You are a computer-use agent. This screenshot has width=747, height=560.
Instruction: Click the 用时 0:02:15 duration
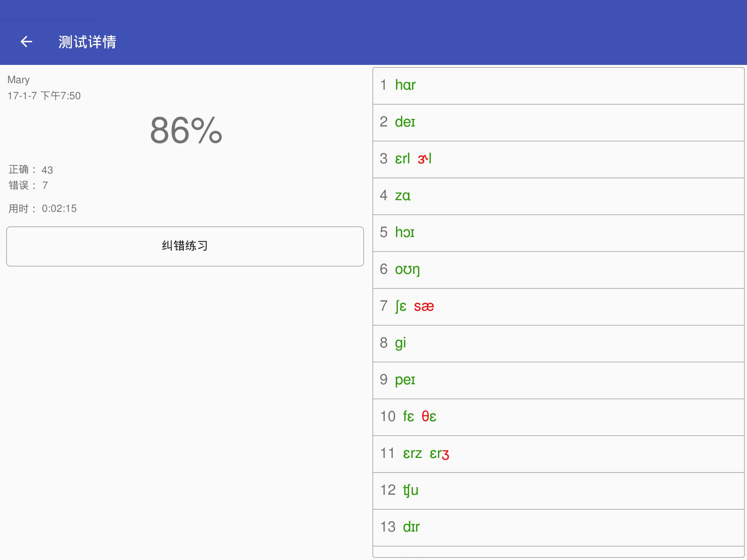pos(43,208)
